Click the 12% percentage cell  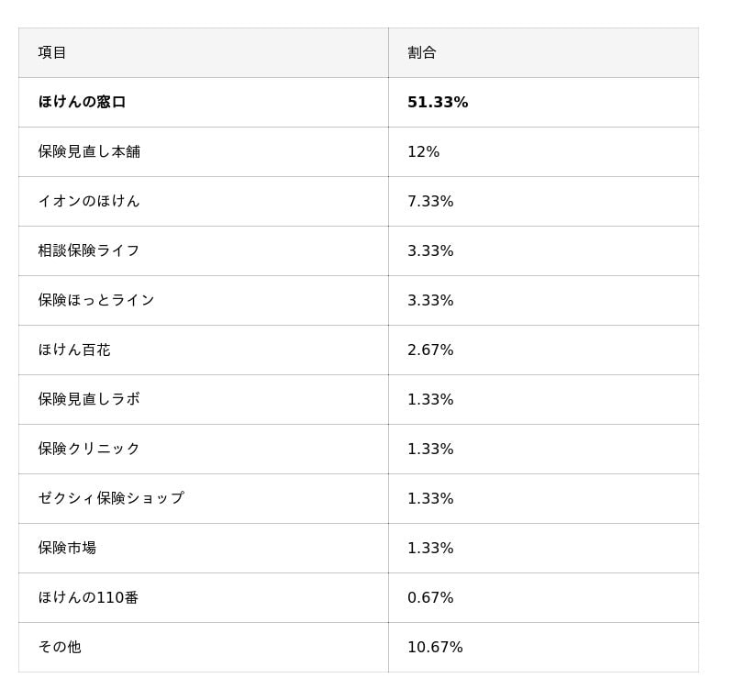(x=423, y=151)
